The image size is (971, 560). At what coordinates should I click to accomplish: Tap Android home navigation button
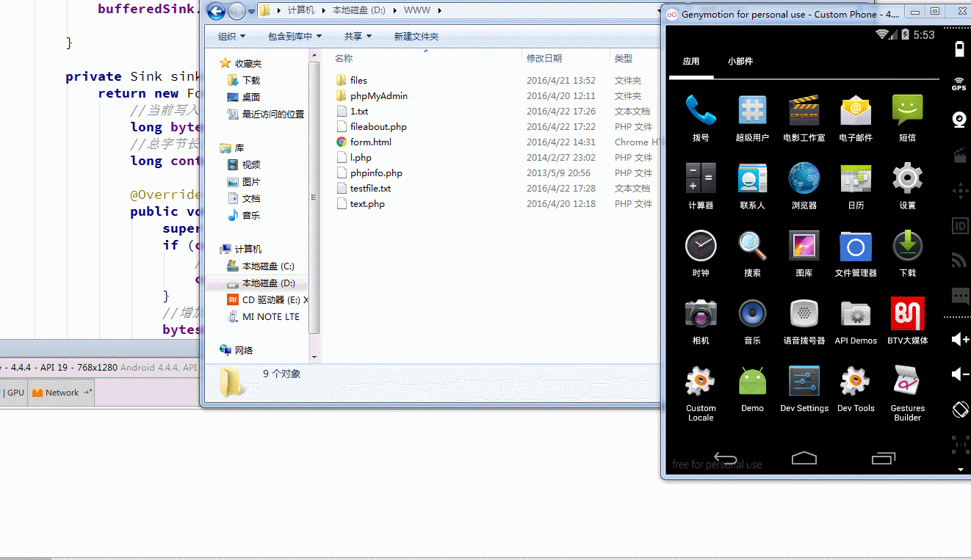click(804, 458)
